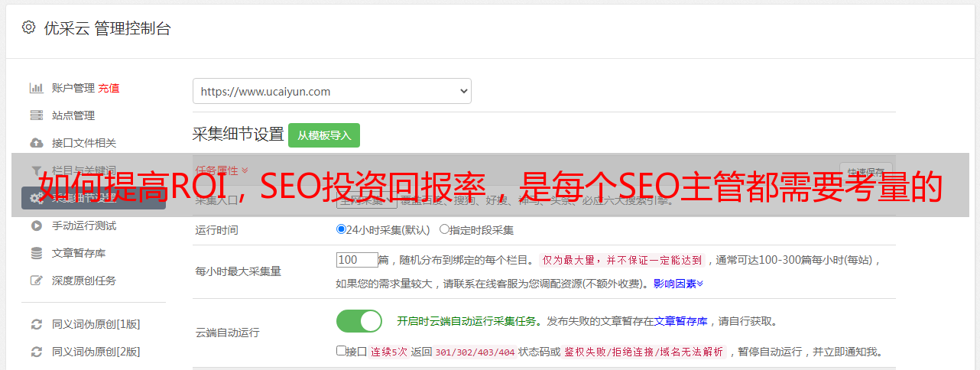Follow the blue 文章暂存库 link in description
The height and width of the screenshot is (370, 980).
click(x=681, y=321)
